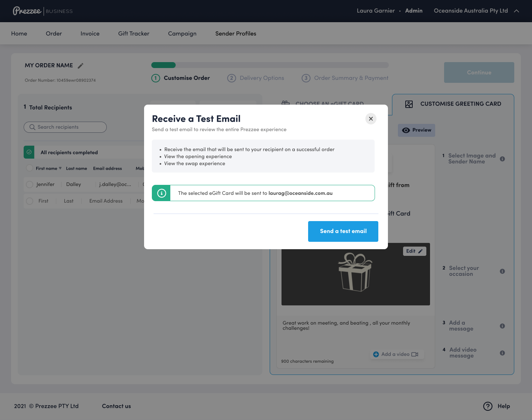The image size is (532, 420).
Task: Click the First name field in new row
Action: [x=43, y=201]
